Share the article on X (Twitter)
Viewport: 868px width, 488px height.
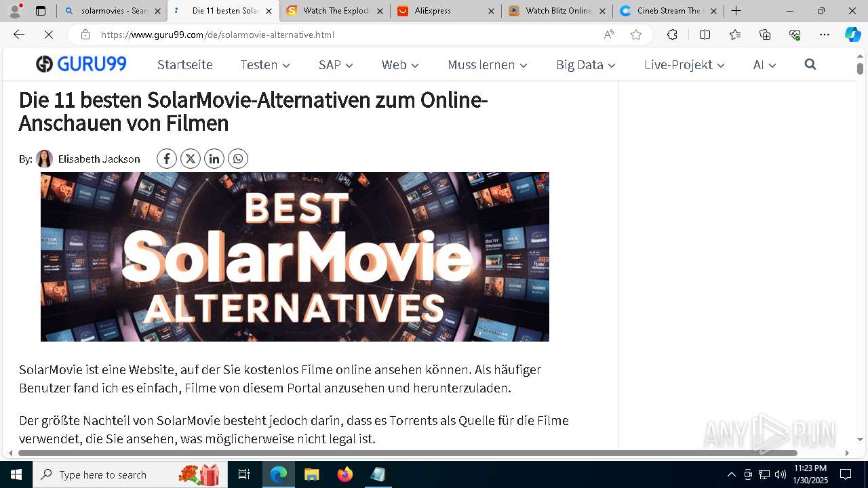(x=191, y=159)
